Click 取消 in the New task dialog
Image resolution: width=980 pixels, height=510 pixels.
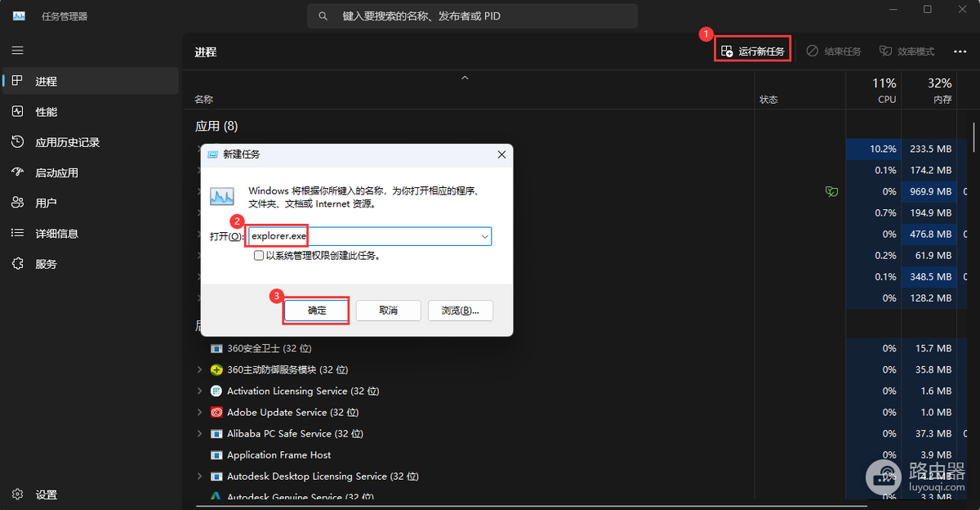[x=389, y=311]
